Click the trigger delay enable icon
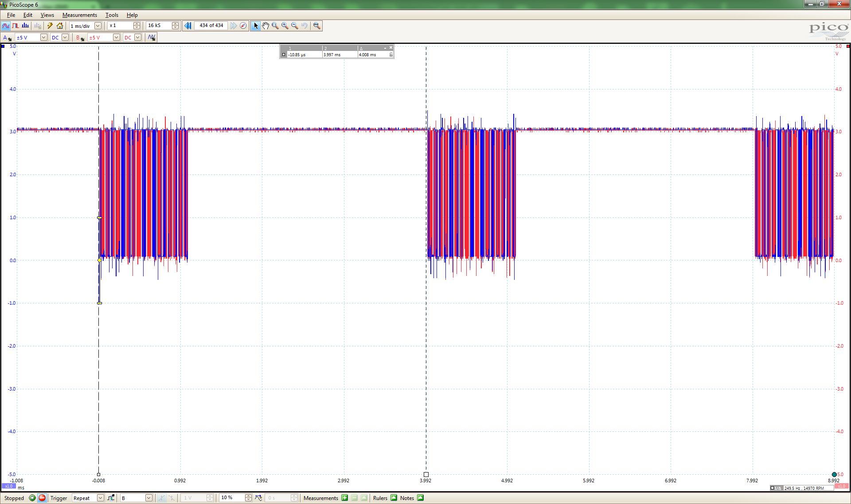Image resolution: width=851 pixels, height=504 pixels. coord(258,498)
